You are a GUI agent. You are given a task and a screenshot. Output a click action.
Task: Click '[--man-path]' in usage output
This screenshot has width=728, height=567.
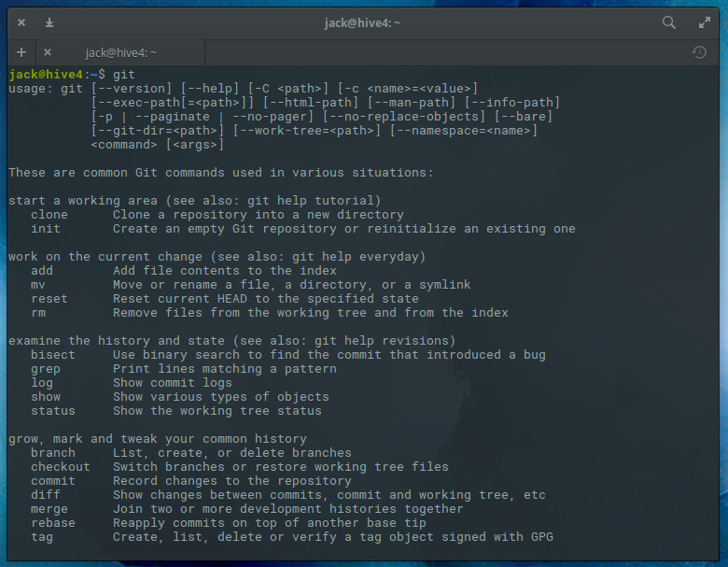(x=412, y=102)
